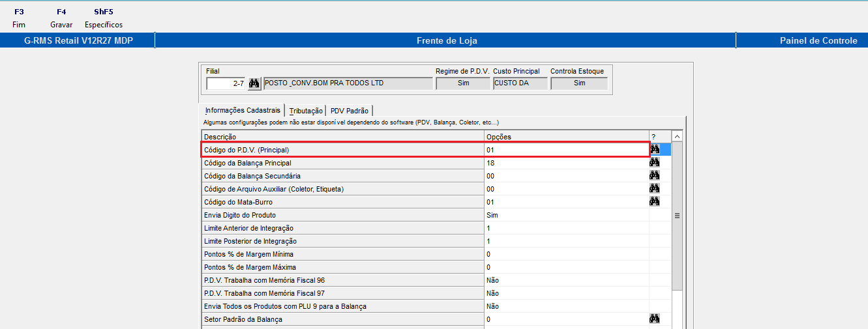This screenshot has height=329, width=868.
Task: Click the binoculars search icon beside Filial field
Action: [x=254, y=83]
